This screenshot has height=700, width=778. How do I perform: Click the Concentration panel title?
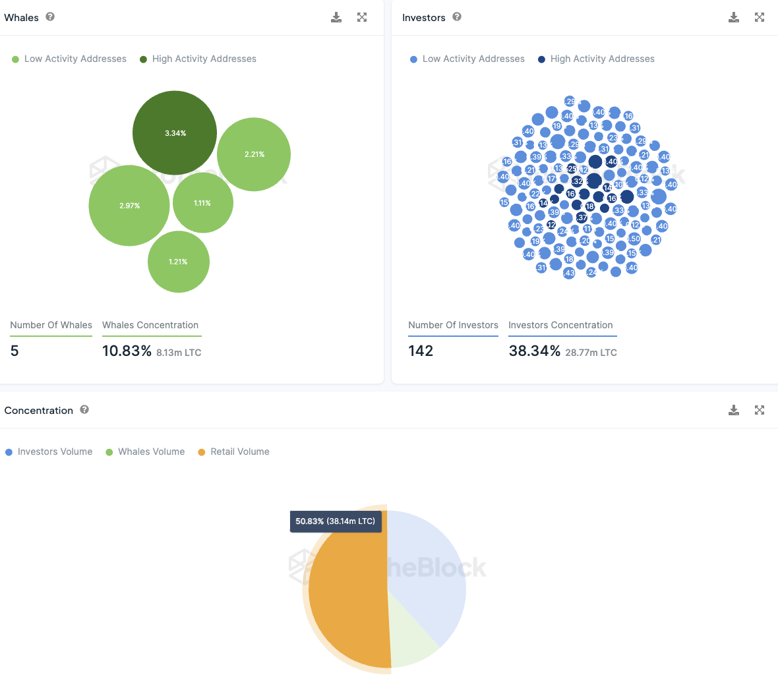(x=39, y=411)
